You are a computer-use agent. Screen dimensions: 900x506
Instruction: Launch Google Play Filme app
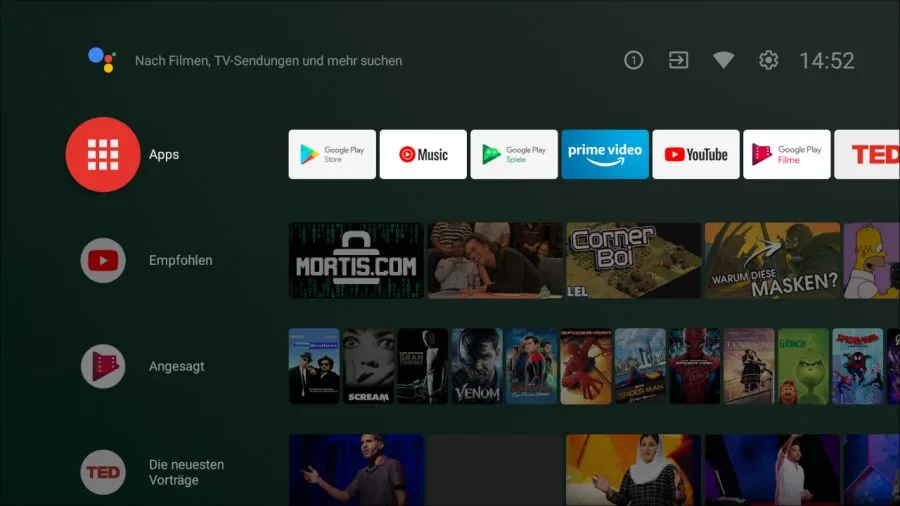point(787,154)
